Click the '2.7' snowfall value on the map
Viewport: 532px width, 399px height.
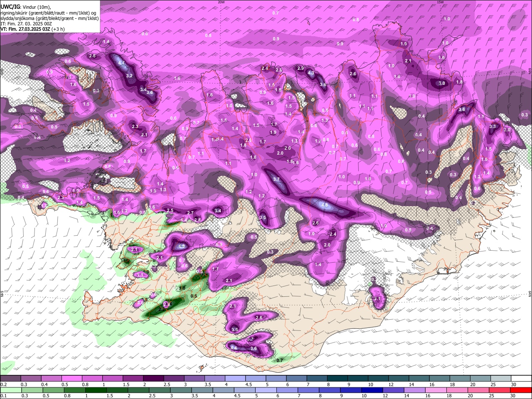pyautogui.click(x=190, y=213)
